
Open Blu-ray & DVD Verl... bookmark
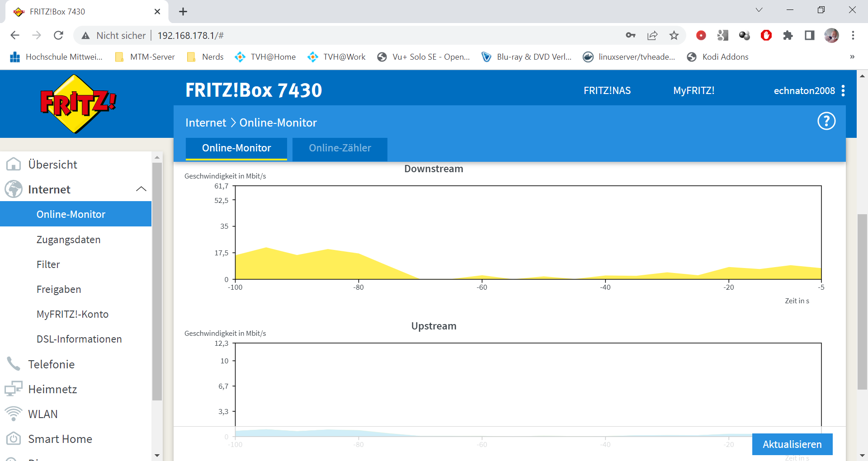click(527, 57)
